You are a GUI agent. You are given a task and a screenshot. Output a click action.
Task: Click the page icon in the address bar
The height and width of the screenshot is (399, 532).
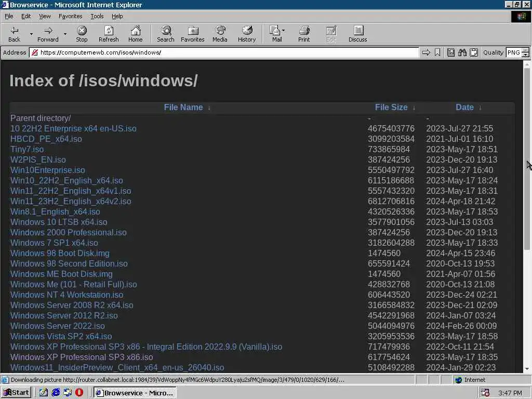[34, 52]
